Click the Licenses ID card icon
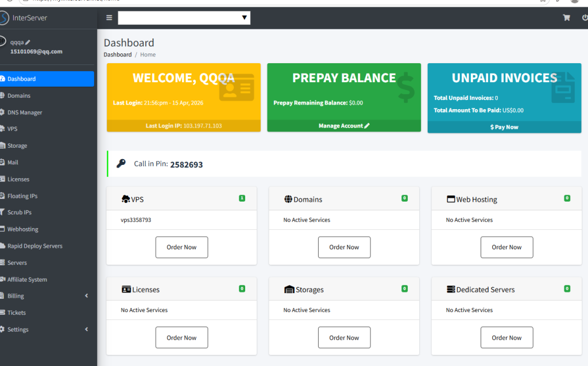The image size is (588, 366). (x=126, y=290)
